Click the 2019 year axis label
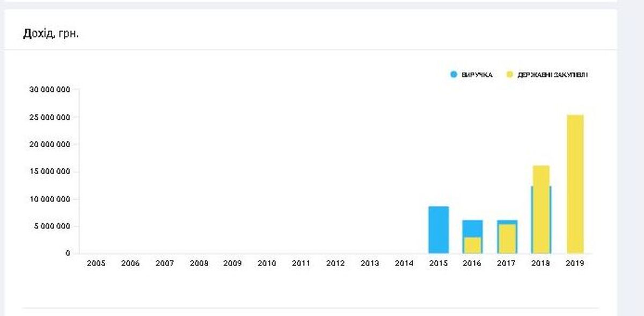The width and height of the screenshot is (644, 316). click(x=575, y=264)
